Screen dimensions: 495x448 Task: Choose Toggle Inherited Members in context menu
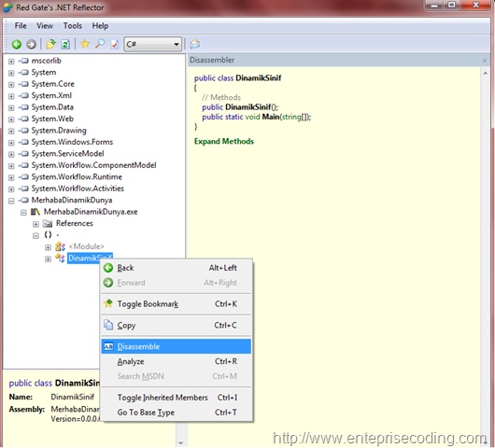click(x=177, y=398)
